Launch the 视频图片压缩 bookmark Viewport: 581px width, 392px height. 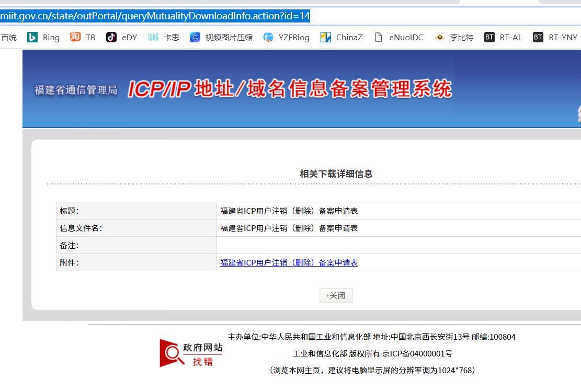point(221,37)
